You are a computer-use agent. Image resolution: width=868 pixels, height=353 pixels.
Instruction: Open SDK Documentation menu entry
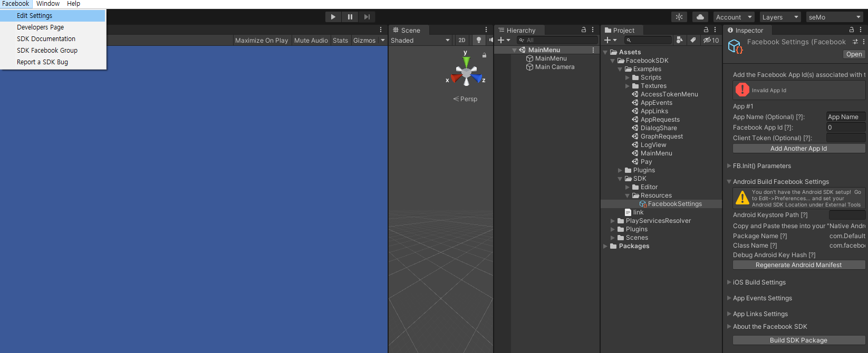(53, 39)
